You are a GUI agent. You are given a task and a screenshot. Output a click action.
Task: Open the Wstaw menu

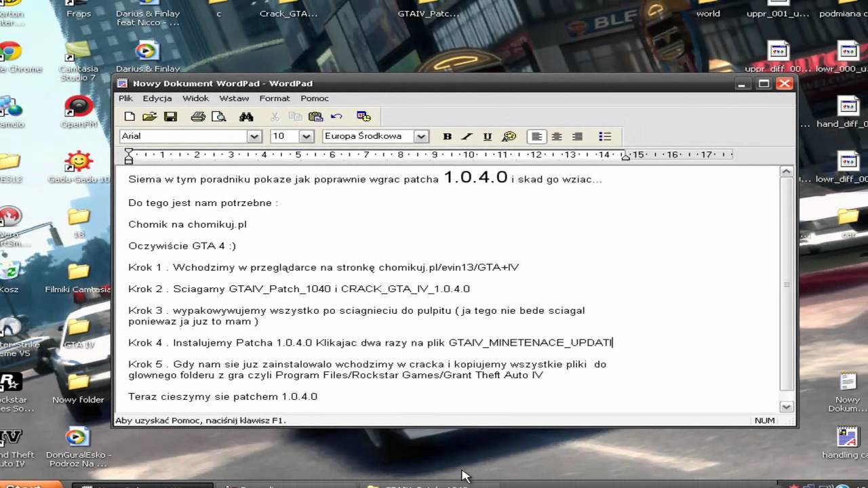[x=234, y=98]
